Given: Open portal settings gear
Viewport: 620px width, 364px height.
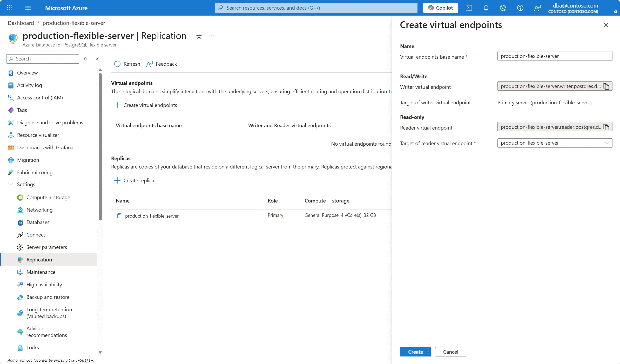Looking at the screenshot, I should click(503, 8).
